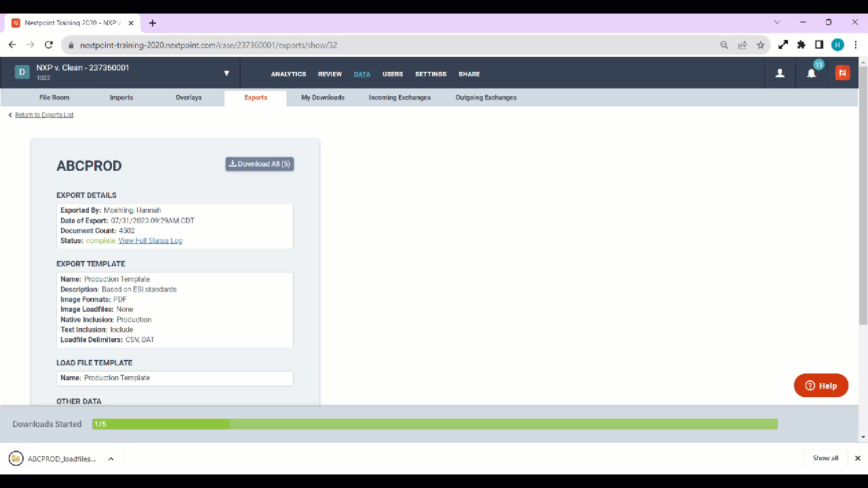Open View Full Status Log link
The width and height of the screenshot is (868, 488).
150,241
